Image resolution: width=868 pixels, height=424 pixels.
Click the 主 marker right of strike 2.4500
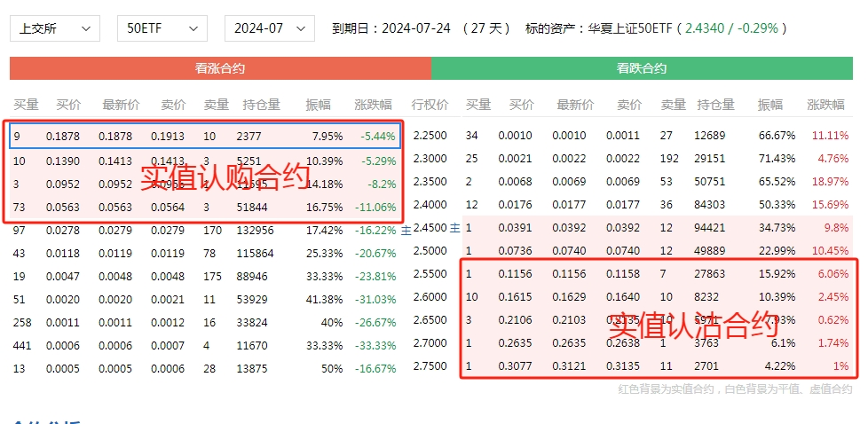(x=454, y=227)
